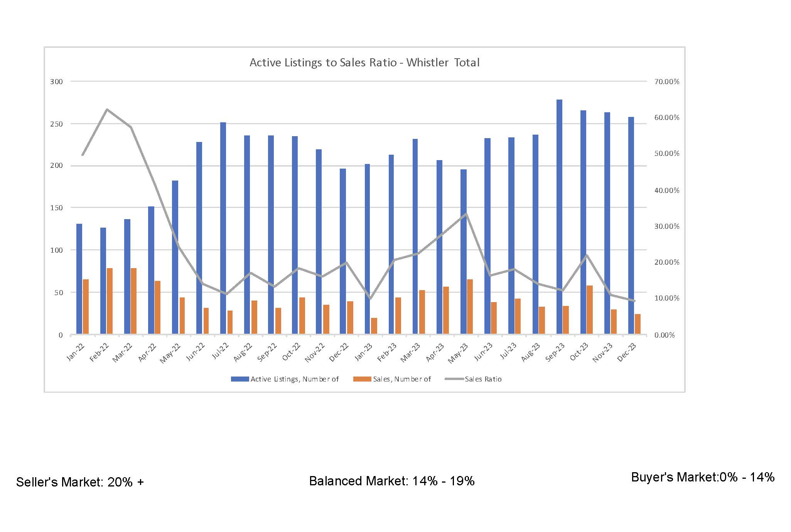
Task: Click the Nov-23 x-axis label
Action: pyautogui.click(x=602, y=352)
